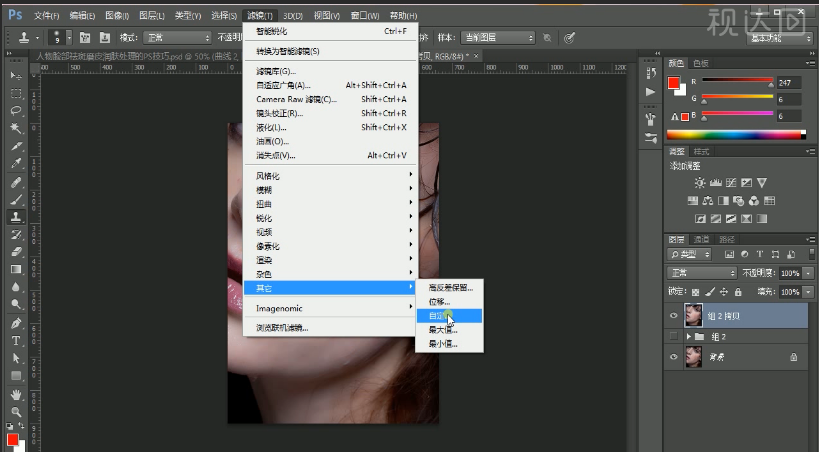819x452 pixels.
Task: Switch to the 路径 tab
Action: [x=727, y=239]
